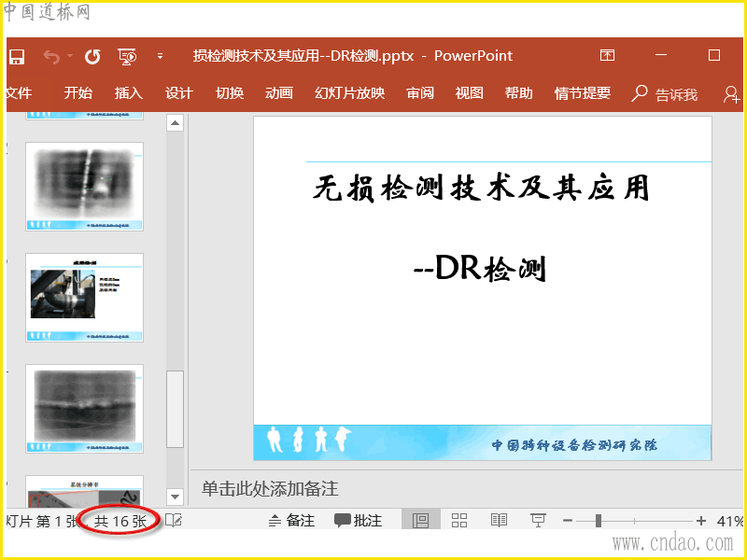Click the thumbnail pane scrollbar thumb

click(175, 410)
